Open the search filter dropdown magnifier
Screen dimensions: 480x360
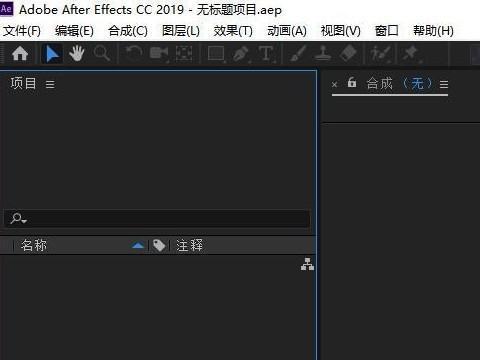[x=18, y=219]
